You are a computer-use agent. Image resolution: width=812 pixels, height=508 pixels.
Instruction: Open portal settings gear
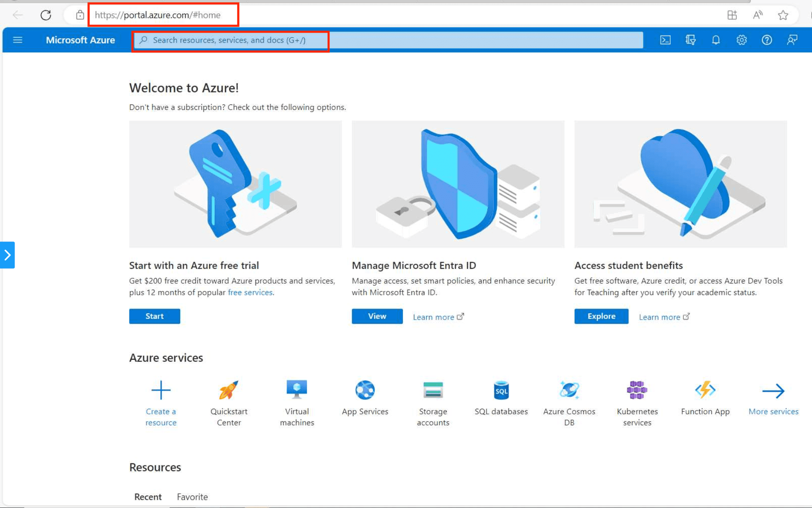pos(741,40)
